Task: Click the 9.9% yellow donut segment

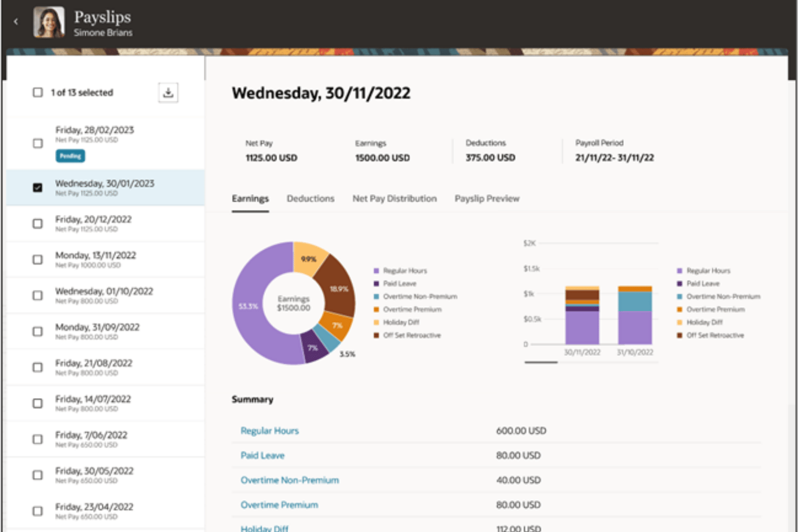Action: pyautogui.click(x=309, y=259)
